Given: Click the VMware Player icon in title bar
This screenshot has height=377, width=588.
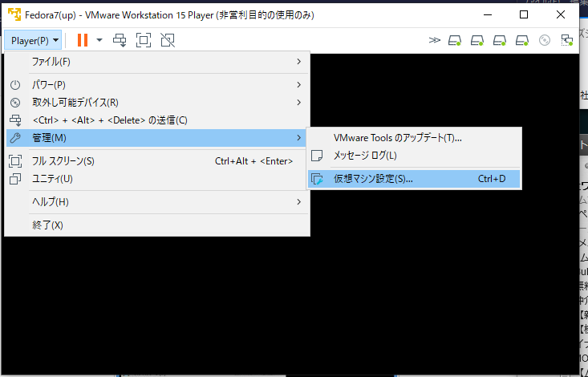Looking at the screenshot, I should tap(14, 15).
